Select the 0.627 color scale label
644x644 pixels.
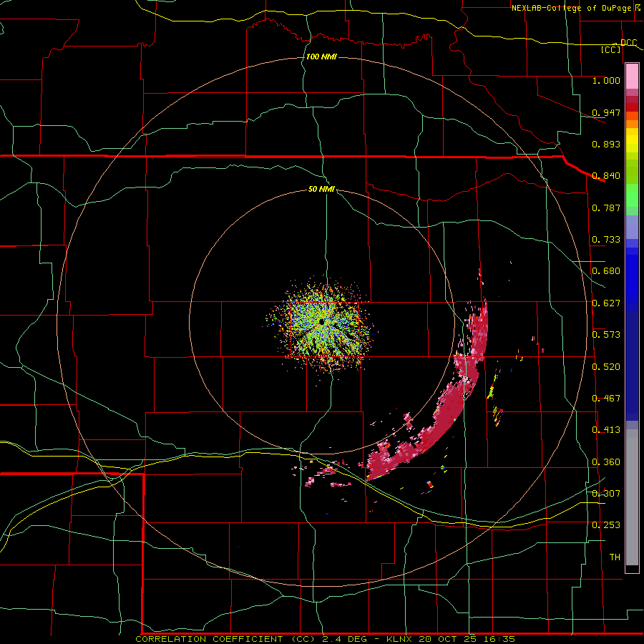(606, 303)
